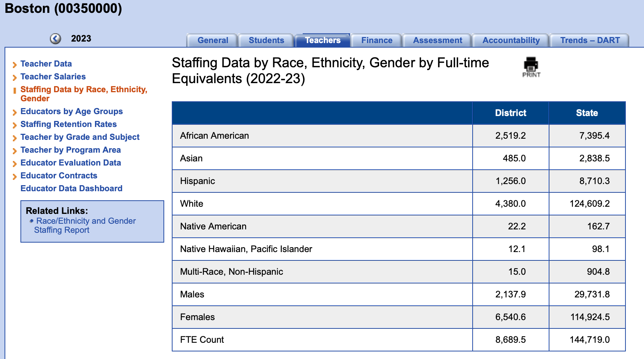View Educator Evaluation Data
Viewport: 644px width, 359px height.
click(71, 163)
